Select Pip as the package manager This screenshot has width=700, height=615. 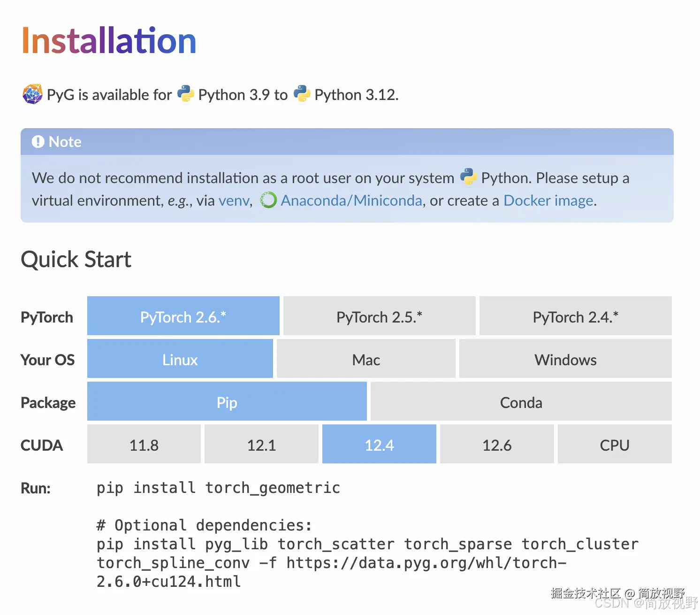click(x=227, y=401)
